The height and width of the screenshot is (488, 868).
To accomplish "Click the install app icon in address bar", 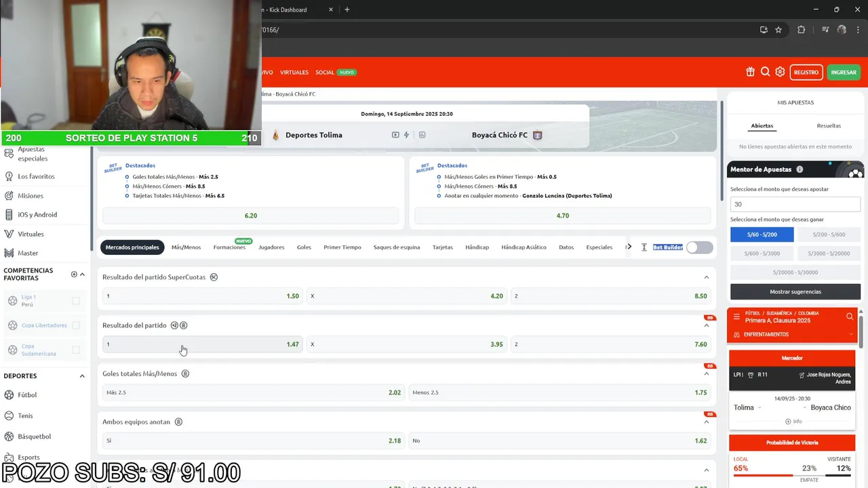I will click(764, 30).
